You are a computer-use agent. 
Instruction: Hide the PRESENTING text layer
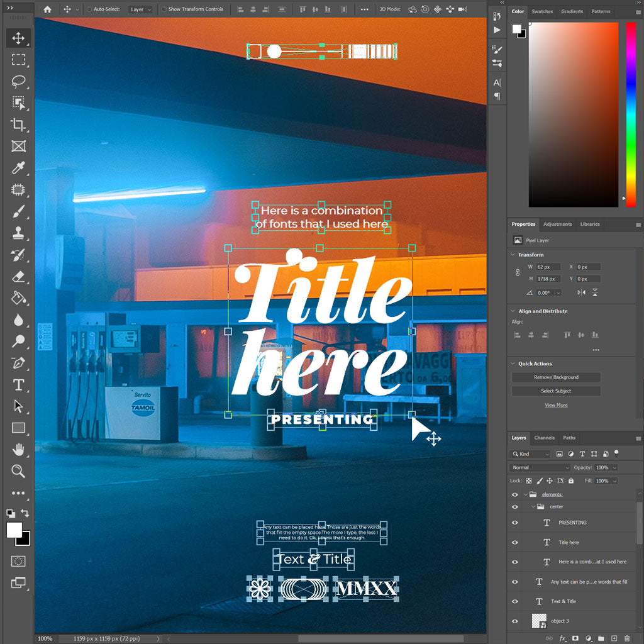pos(515,523)
